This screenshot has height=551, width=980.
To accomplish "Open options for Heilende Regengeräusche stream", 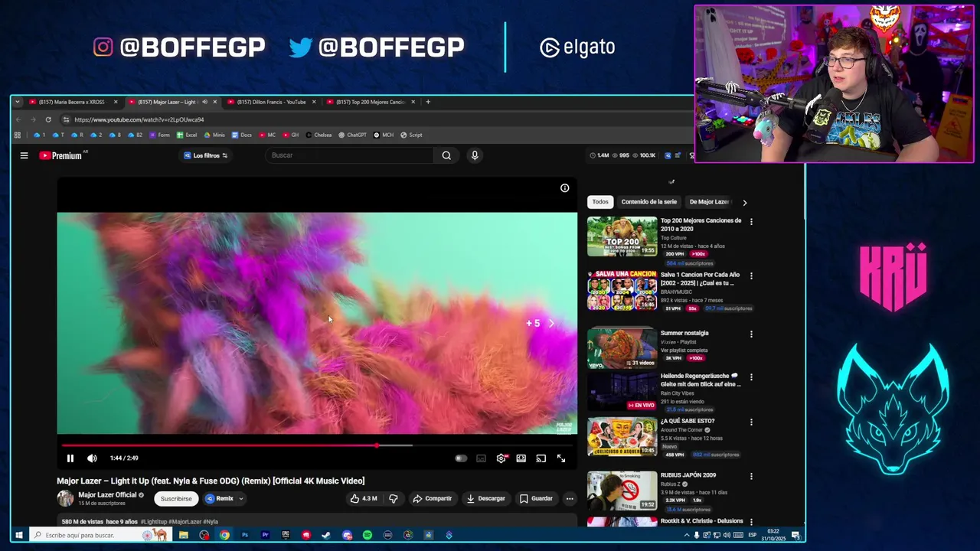I will pyautogui.click(x=751, y=377).
